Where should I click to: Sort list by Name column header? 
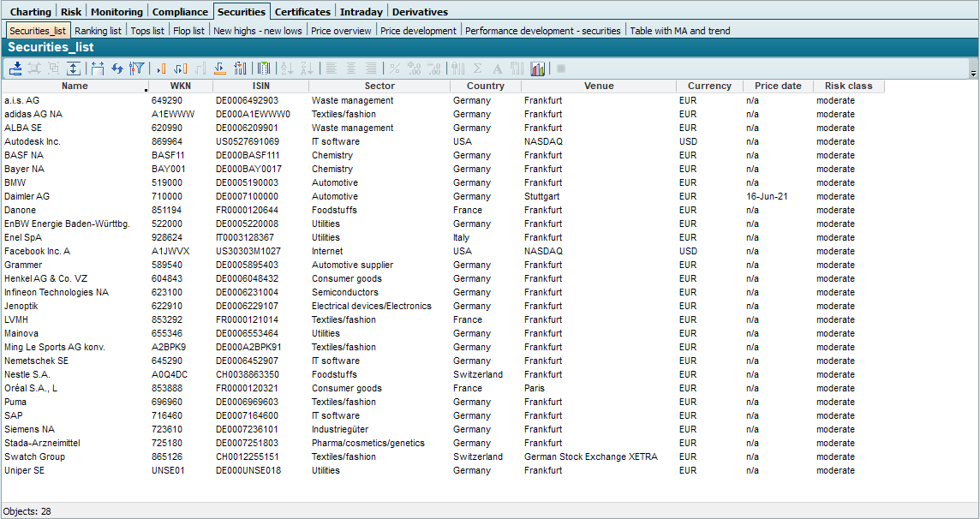point(75,86)
